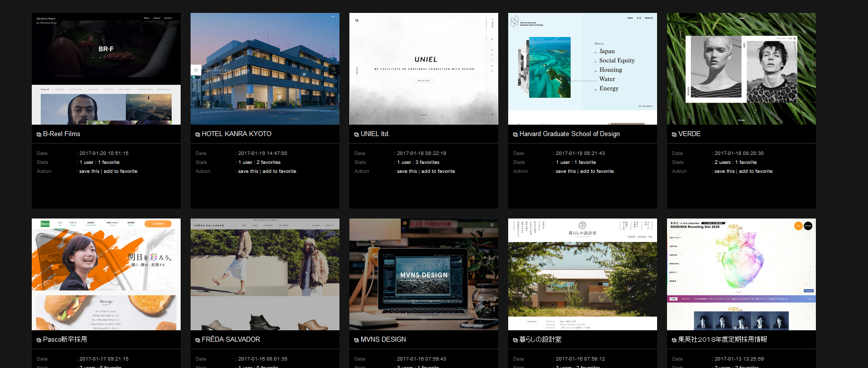Viewport: 868px width, 368px height.
Task: Click the stats "1 user : 3 favorites"
Action: [x=418, y=162]
